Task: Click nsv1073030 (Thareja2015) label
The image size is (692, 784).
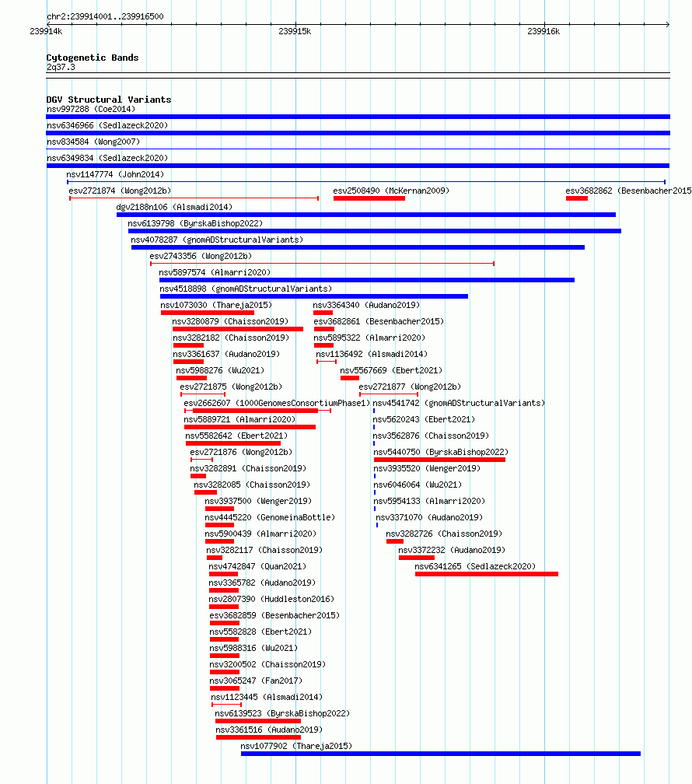Action: (x=216, y=305)
